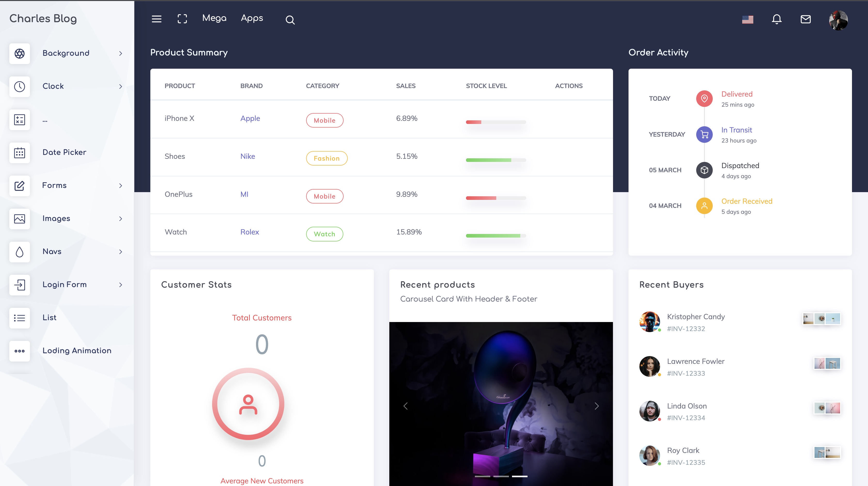The height and width of the screenshot is (486, 868).
Task: Click the Apple brand link
Action: [250, 118]
